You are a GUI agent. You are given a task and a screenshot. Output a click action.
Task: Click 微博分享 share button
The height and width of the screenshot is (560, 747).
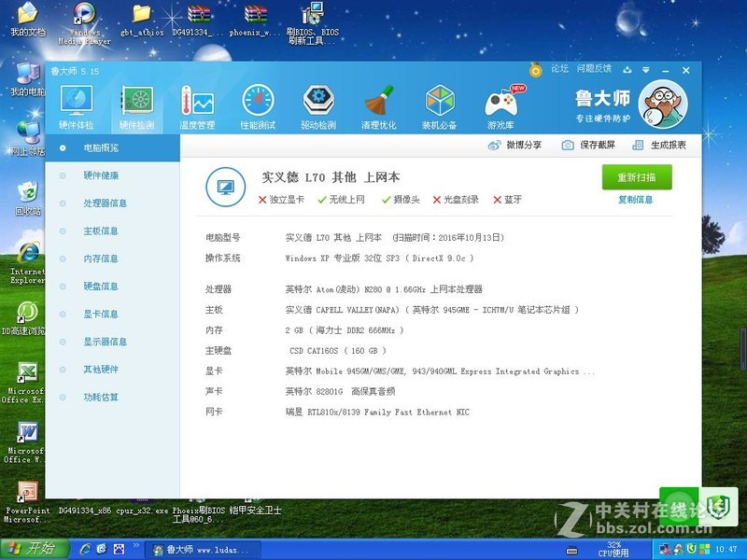point(515,146)
